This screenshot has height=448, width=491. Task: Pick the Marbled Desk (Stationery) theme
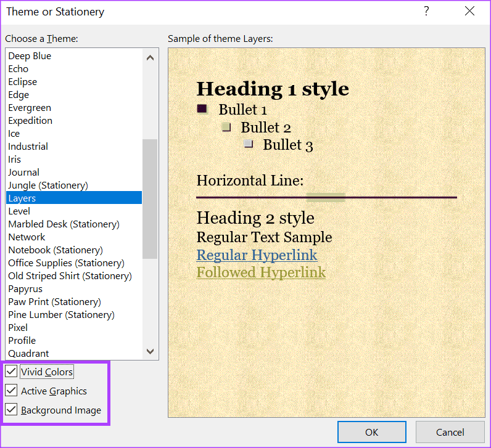(x=74, y=224)
